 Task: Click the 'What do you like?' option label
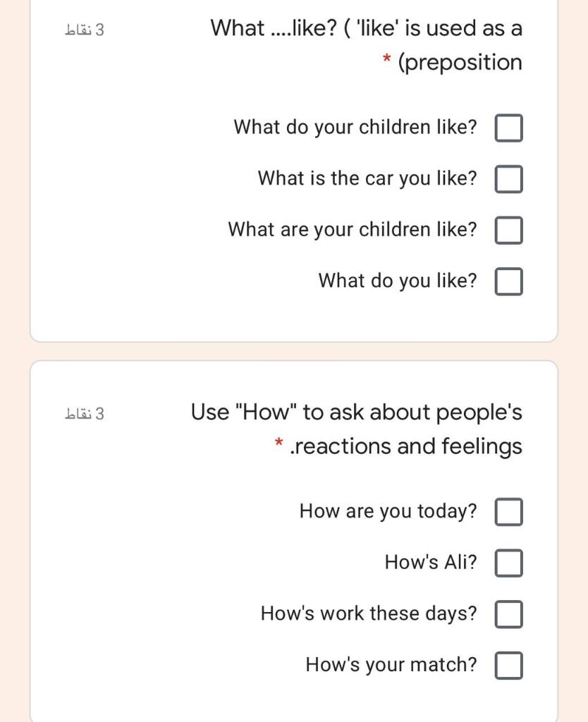(x=398, y=281)
